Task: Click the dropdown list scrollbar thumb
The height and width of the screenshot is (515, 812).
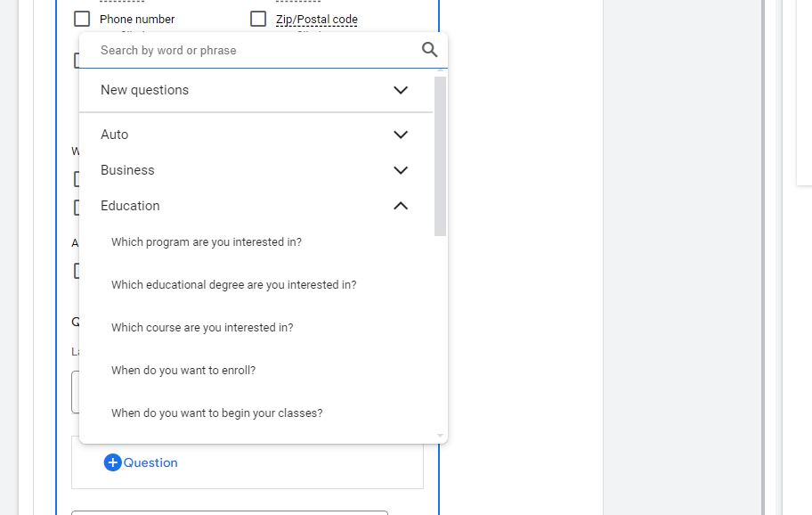Action: (440, 156)
